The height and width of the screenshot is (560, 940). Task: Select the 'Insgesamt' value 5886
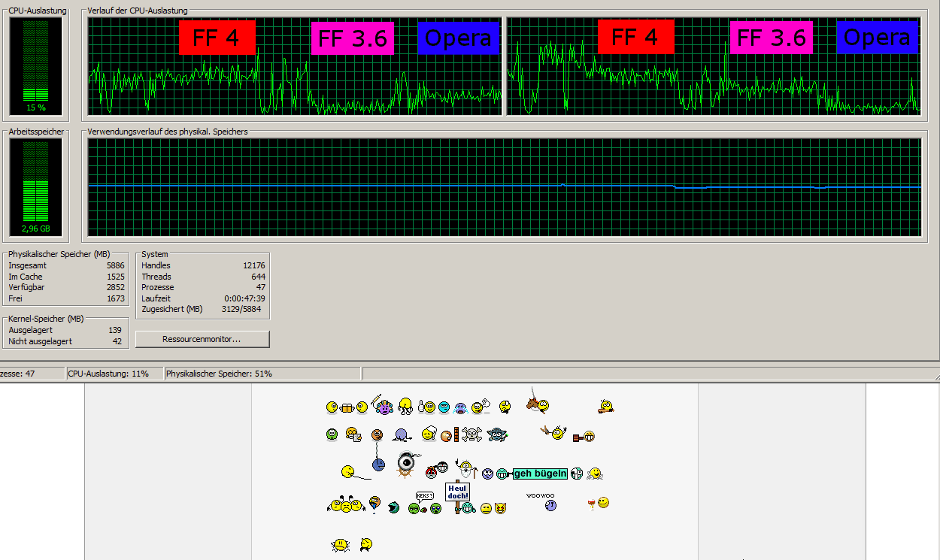115,265
